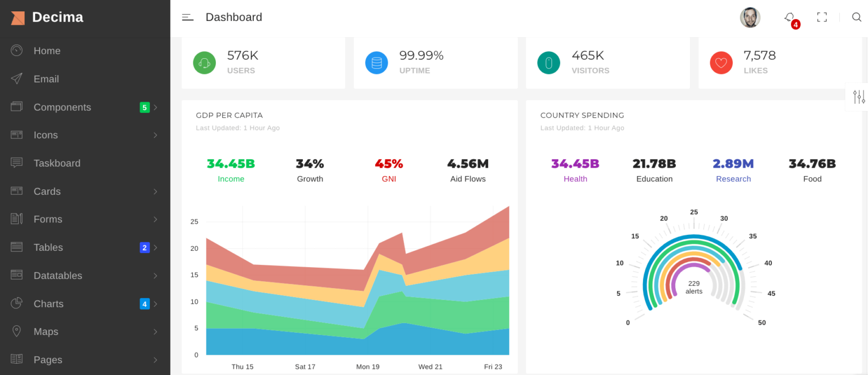Click the Health link in Country Spending
This screenshot has height=375, width=868.
[x=575, y=178]
